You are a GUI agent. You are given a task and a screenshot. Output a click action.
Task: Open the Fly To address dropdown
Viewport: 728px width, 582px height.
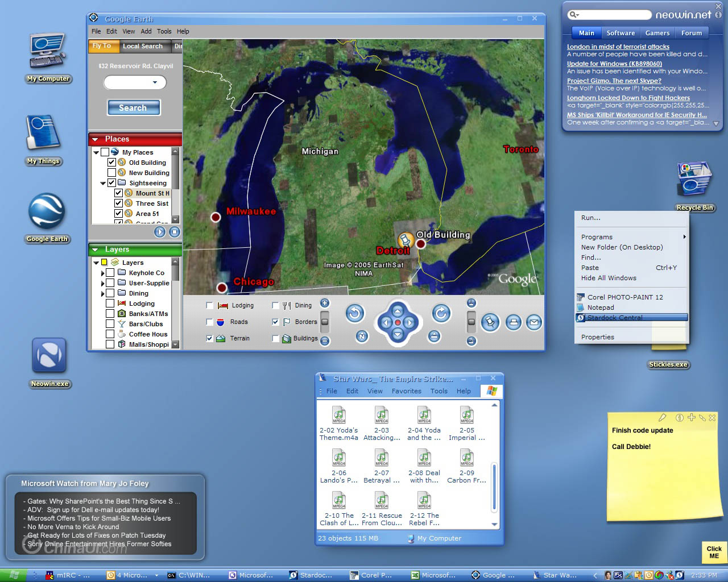pos(155,82)
